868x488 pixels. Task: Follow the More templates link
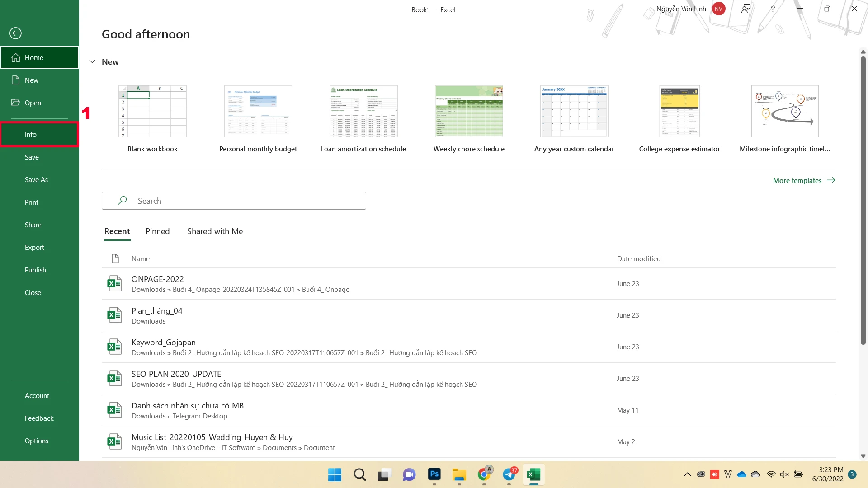[x=804, y=180]
